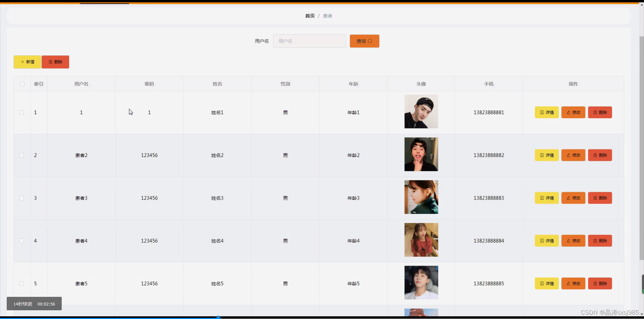
Task: Open avatar thumbnail of 姓名3
Action: click(421, 197)
